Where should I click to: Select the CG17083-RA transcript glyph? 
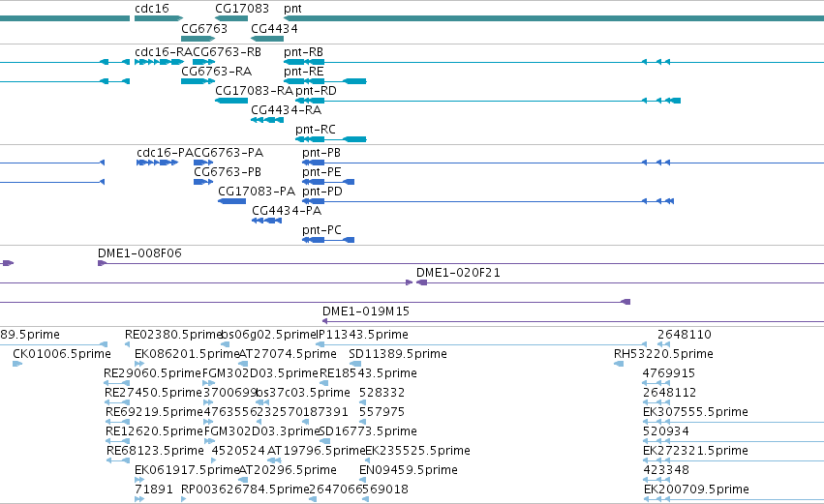[231, 101]
